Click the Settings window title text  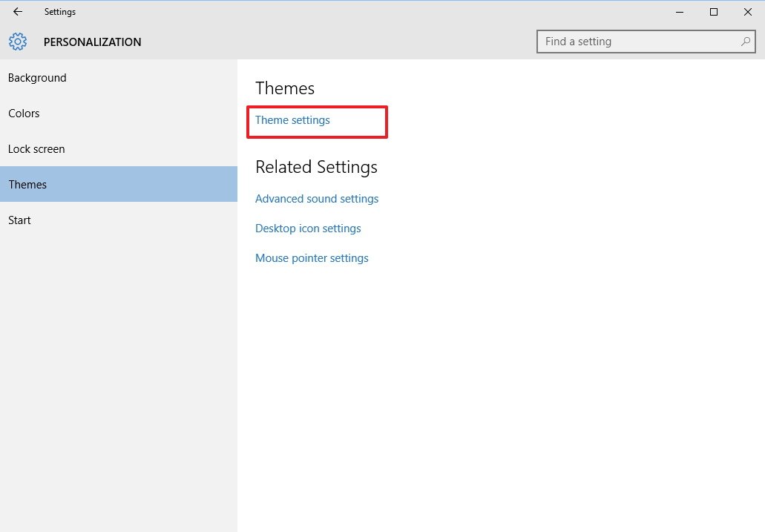point(60,12)
